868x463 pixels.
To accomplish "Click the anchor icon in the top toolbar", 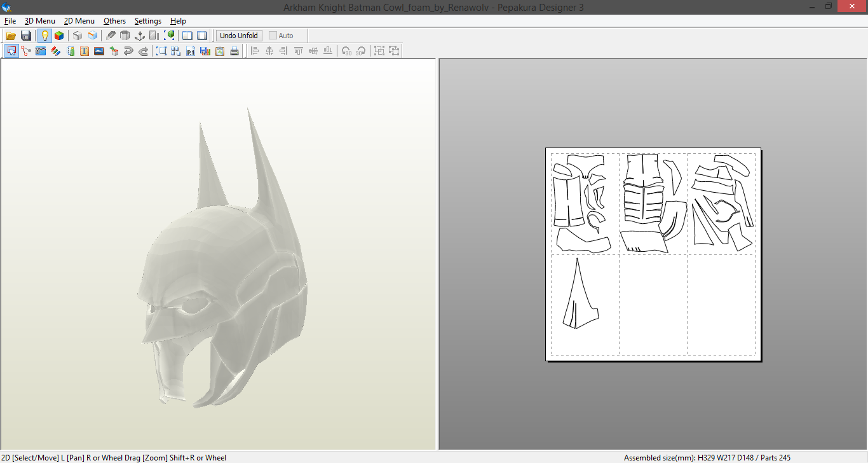I will click(140, 36).
